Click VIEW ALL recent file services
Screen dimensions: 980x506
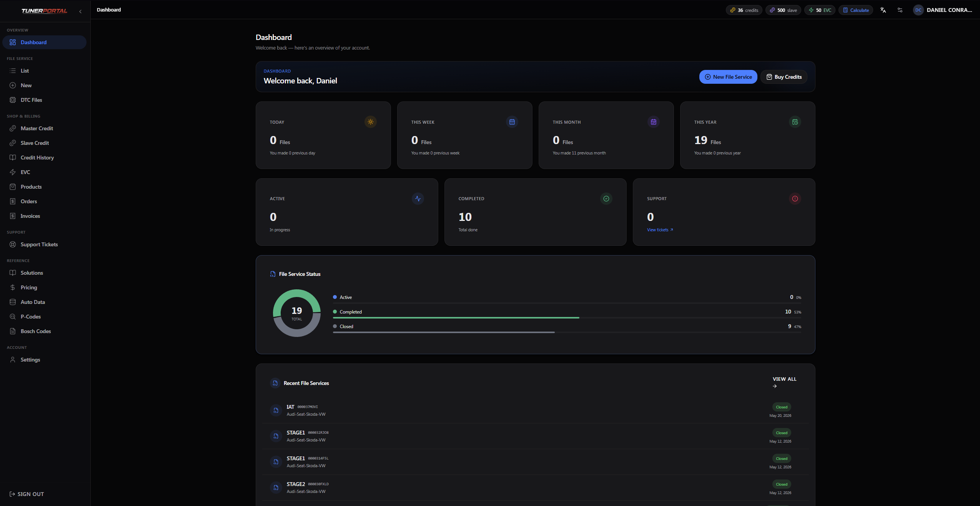coord(785,382)
